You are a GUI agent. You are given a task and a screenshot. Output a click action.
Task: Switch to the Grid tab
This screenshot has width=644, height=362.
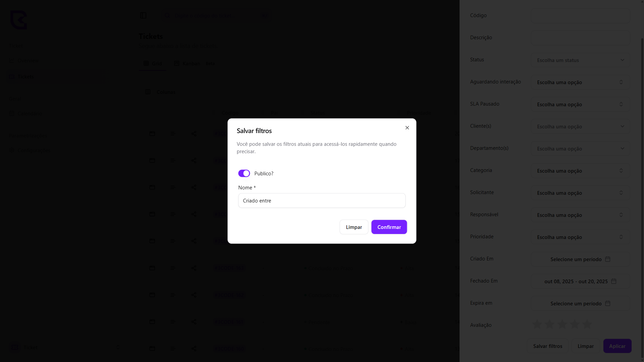[153, 63]
